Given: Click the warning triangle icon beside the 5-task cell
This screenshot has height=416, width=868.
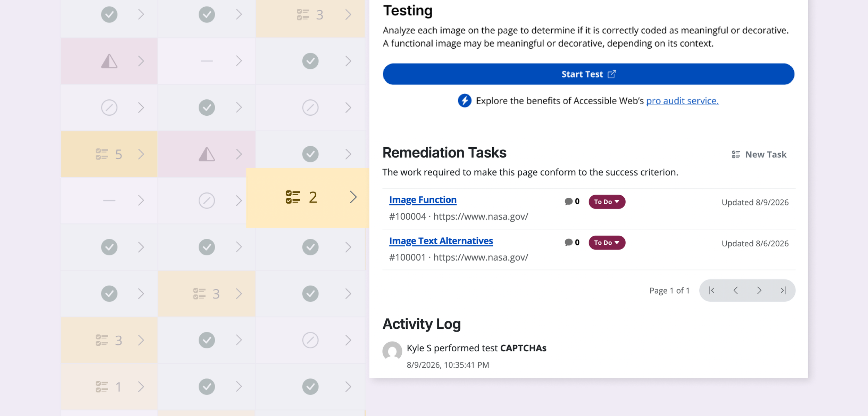Looking at the screenshot, I should pos(207,154).
